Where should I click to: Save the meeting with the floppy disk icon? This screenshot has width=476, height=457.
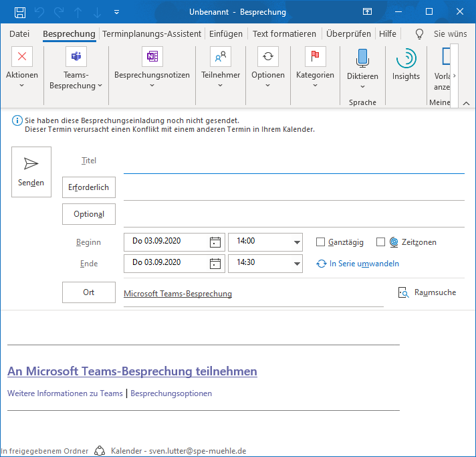pyautogui.click(x=20, y=13)
